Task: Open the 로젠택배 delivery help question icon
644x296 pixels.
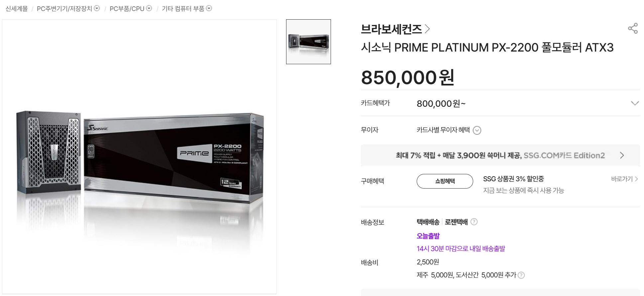Action: (x=474, y=222)
